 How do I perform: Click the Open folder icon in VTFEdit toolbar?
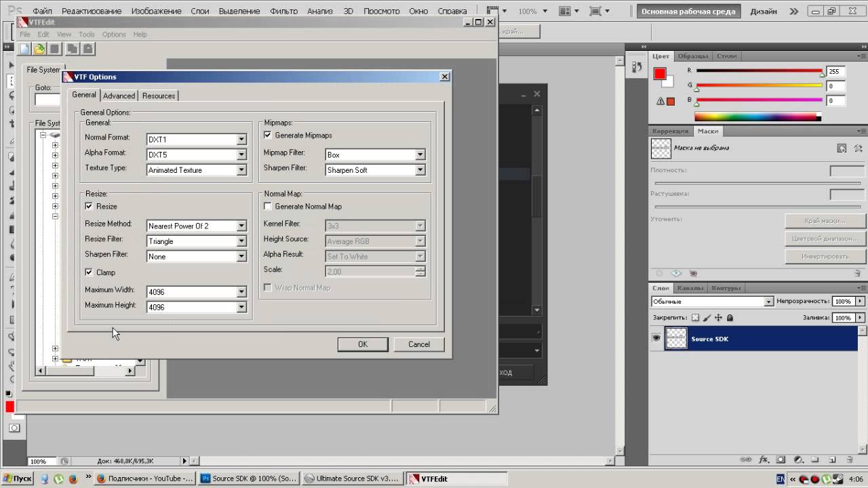pyautogui.click(x=39, y=49)
